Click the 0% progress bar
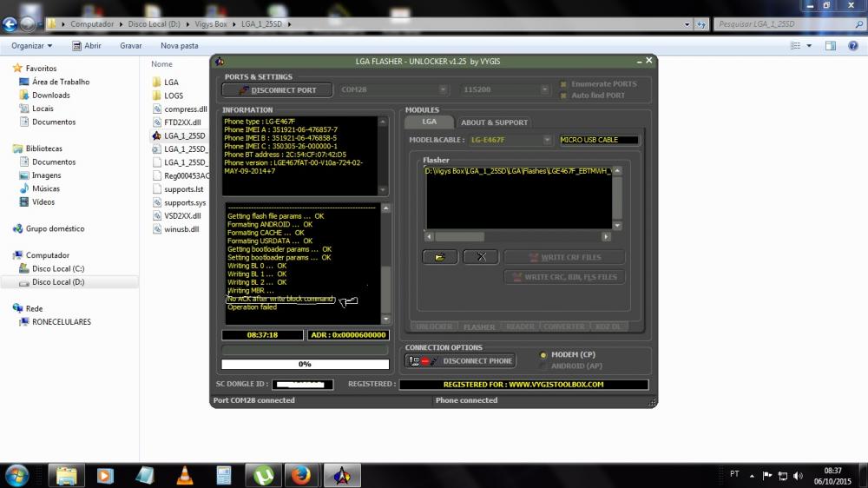The image size is (868, 488). coord(305,364)
